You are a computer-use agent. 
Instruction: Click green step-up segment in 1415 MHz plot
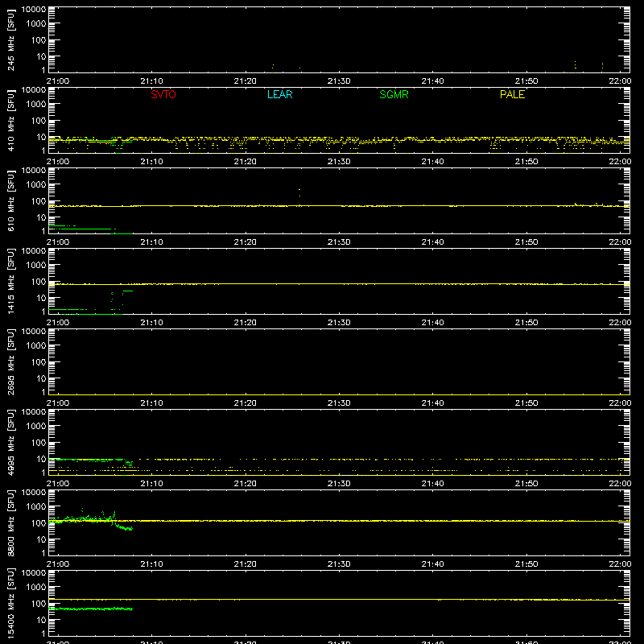[128, 291]
